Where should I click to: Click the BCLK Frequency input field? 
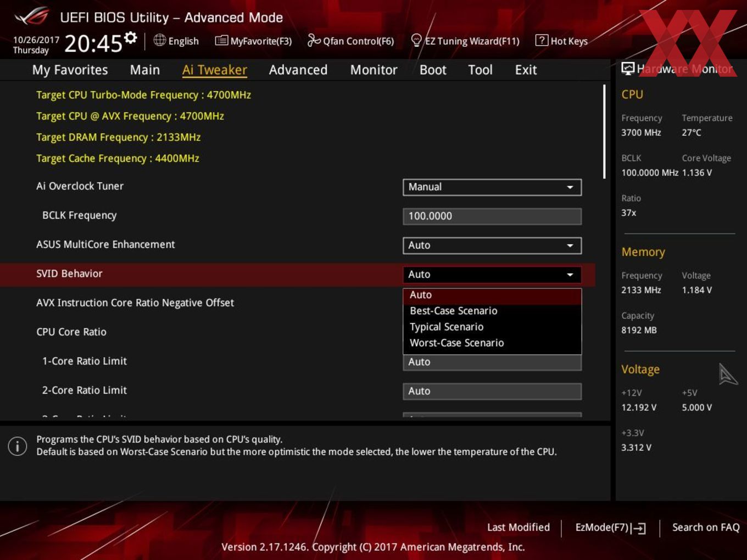492,216
